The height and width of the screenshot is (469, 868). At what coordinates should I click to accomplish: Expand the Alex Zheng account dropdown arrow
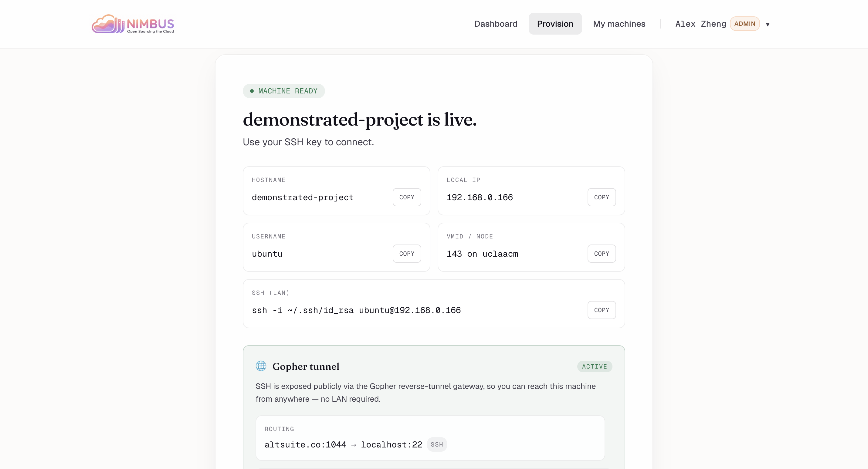pyautogui.click(x=767, y=25)
